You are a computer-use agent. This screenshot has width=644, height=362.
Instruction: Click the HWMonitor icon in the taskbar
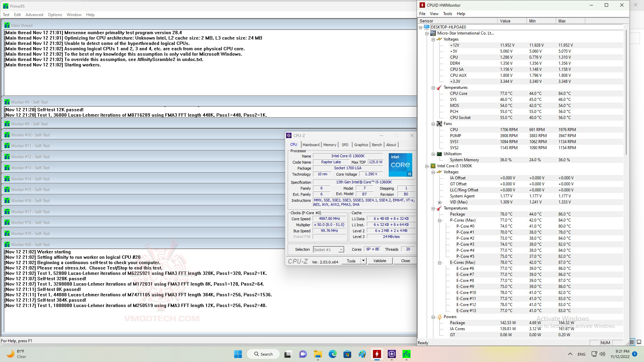coord(377,354)
